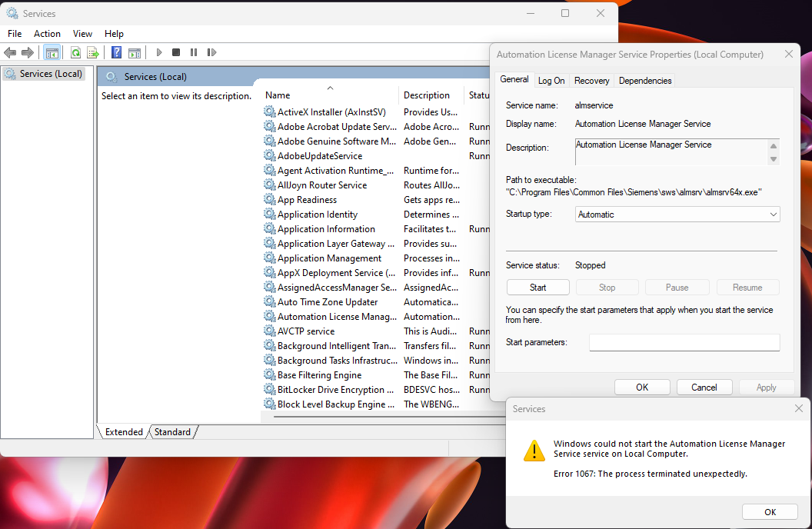Click the Stop Service square icon
Viewport: 812px width, 529px height.
(176, 52)
